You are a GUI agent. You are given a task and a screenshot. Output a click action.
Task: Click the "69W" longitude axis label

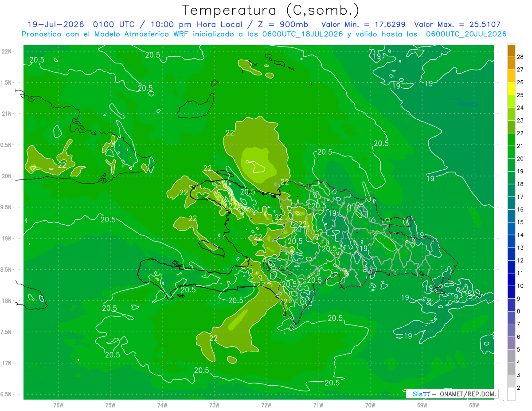422,405
